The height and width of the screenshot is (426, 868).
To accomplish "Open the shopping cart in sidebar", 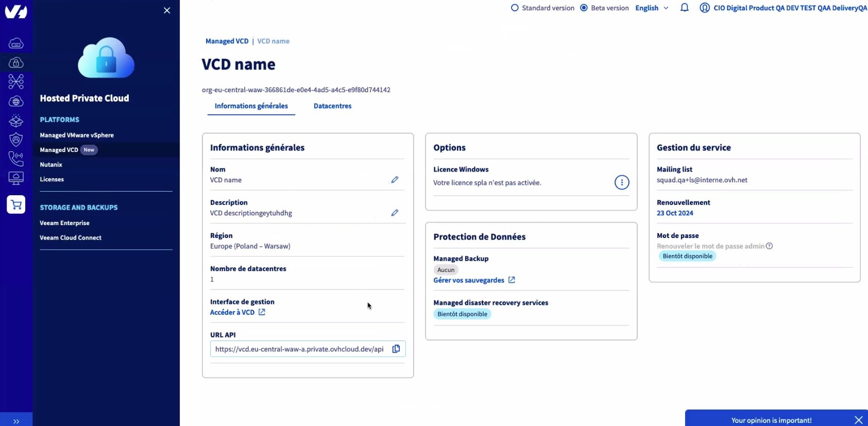I will [x=16, y=205].
